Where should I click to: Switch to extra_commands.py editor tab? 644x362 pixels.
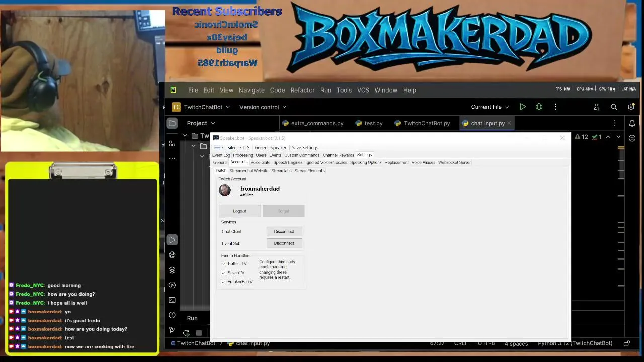point(313,123)
